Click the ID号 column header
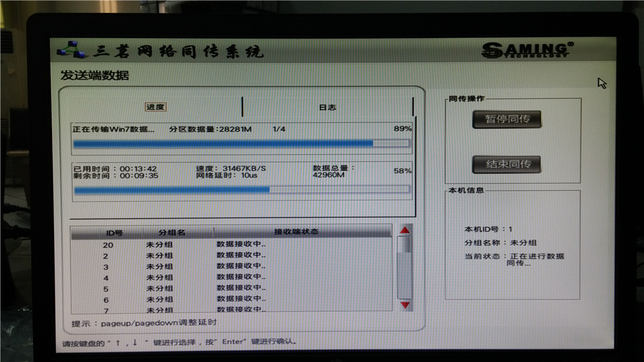Screen dimensions: 644x362 (113, 233)
